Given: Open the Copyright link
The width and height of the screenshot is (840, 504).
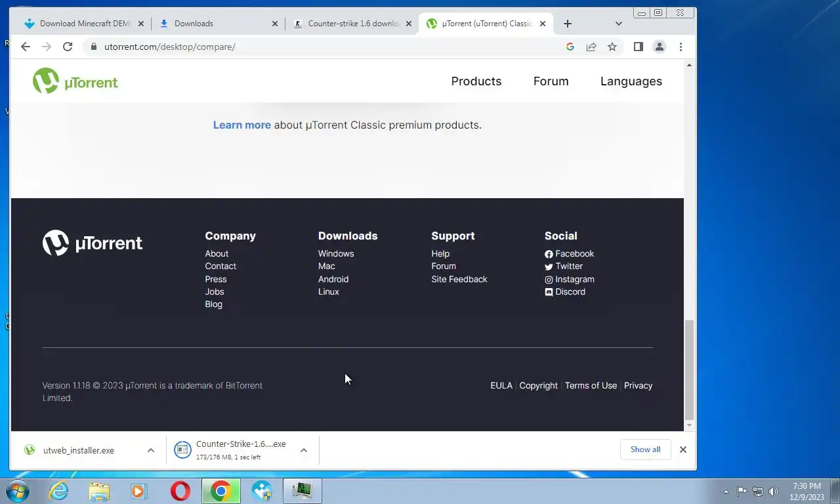Looking at the screenshot, I should click(x=538, y=385).
